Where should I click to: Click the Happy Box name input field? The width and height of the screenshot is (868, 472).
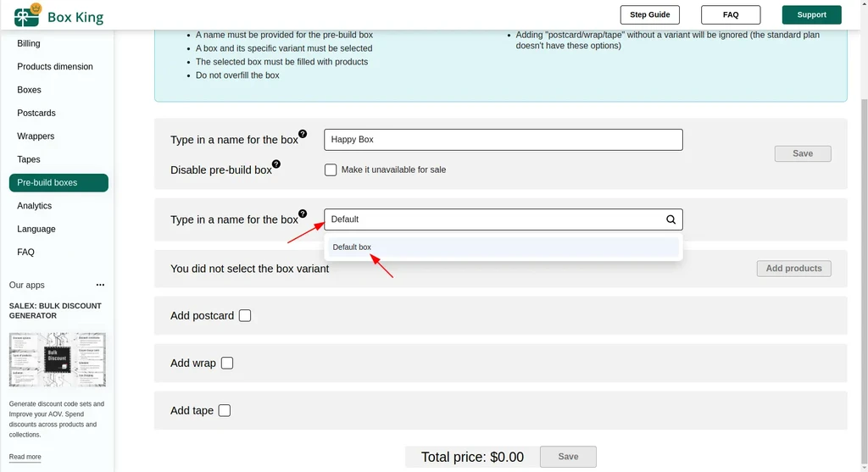tap(504, 140)
